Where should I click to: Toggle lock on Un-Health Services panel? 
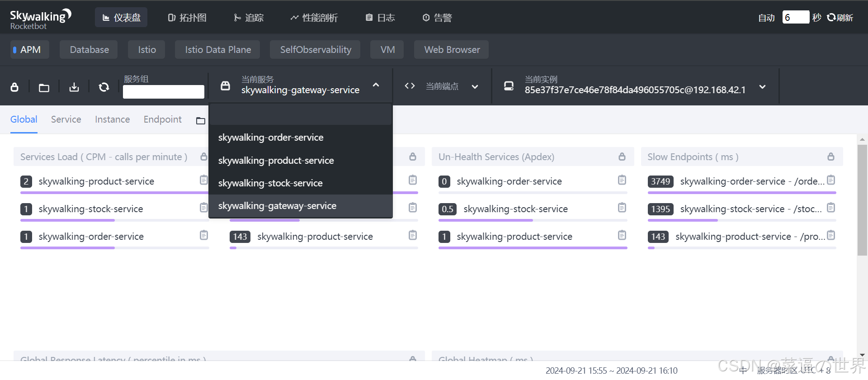[622, 157]
